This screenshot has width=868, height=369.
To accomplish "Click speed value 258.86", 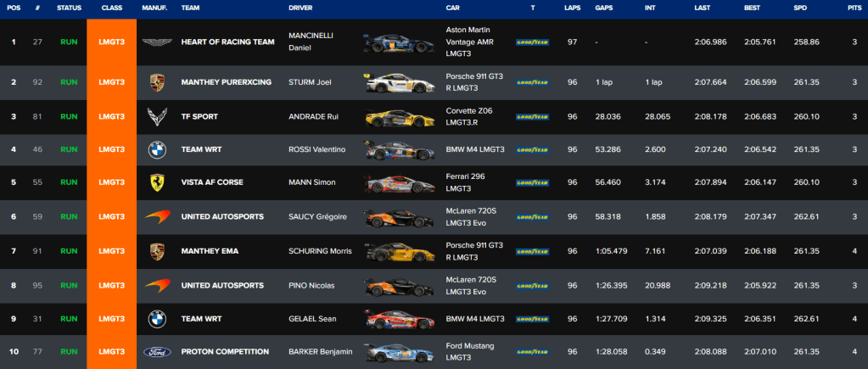I will click(x=806, y=42).
